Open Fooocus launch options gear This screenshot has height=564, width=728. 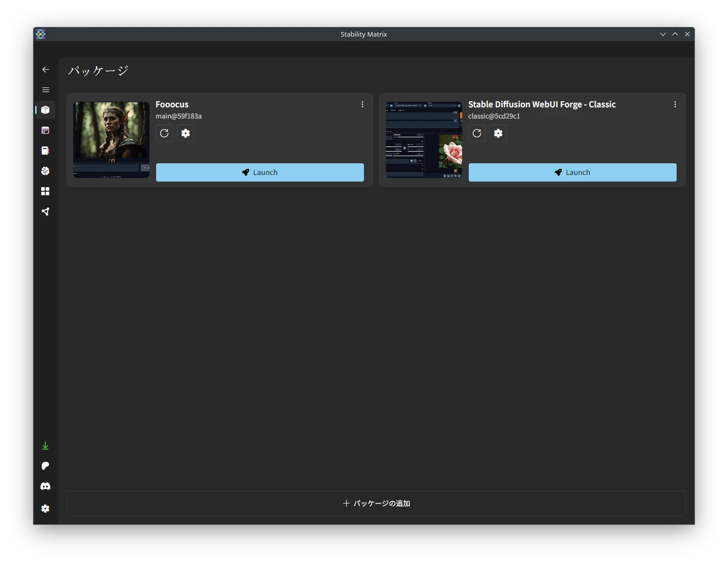coord(186,133)
